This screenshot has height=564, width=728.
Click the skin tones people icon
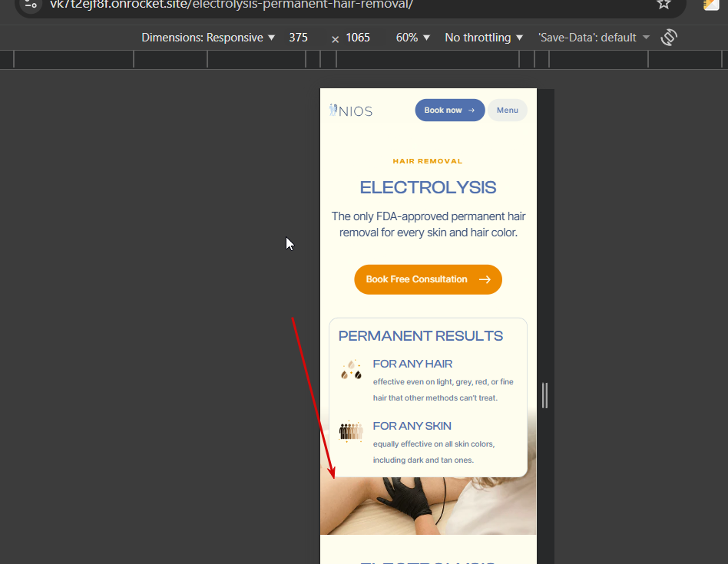(351, 431)
